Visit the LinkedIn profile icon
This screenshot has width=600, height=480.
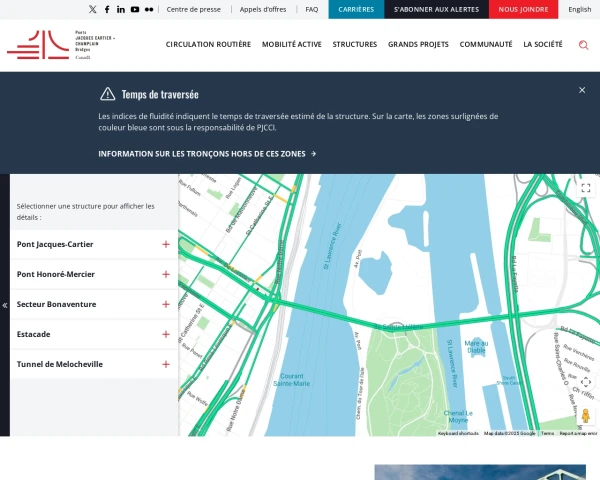pyautogui.click(x=121, y=9)
